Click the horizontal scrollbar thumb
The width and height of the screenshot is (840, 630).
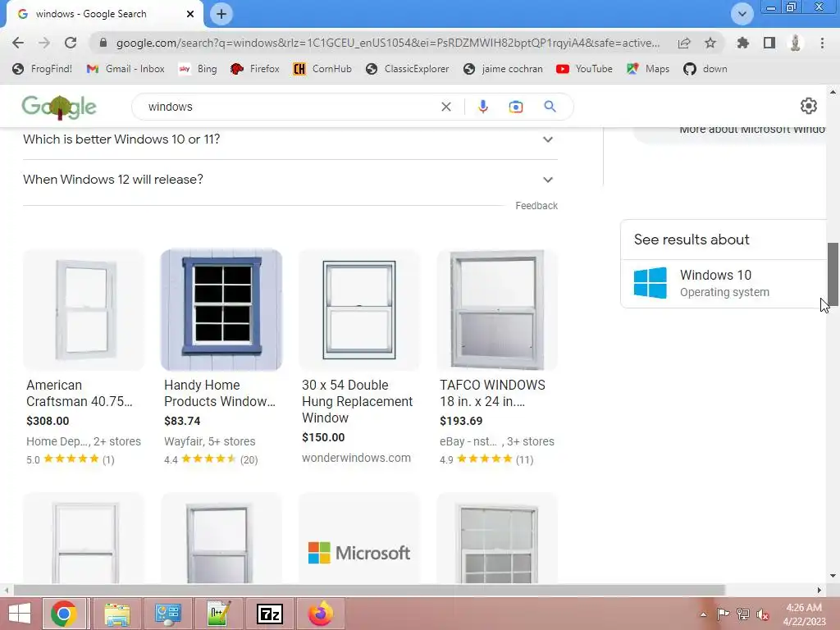(368, 590)
